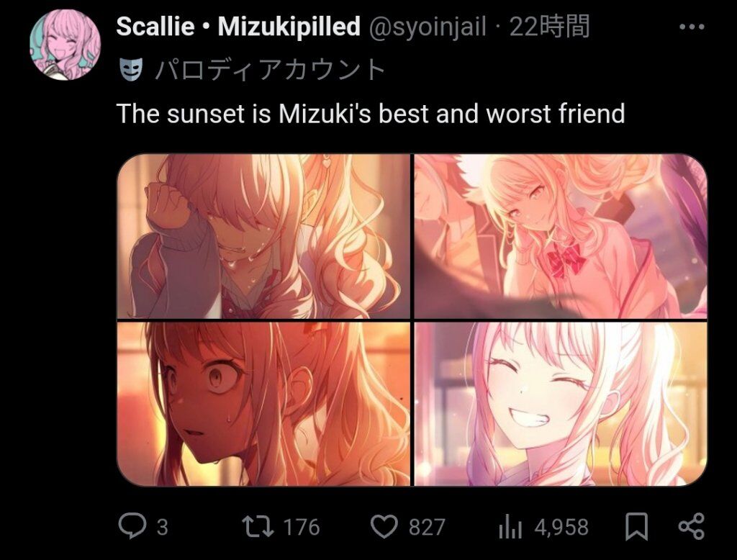Bookmark this tweet
737x560 pixels.
[x=636, y=527]
